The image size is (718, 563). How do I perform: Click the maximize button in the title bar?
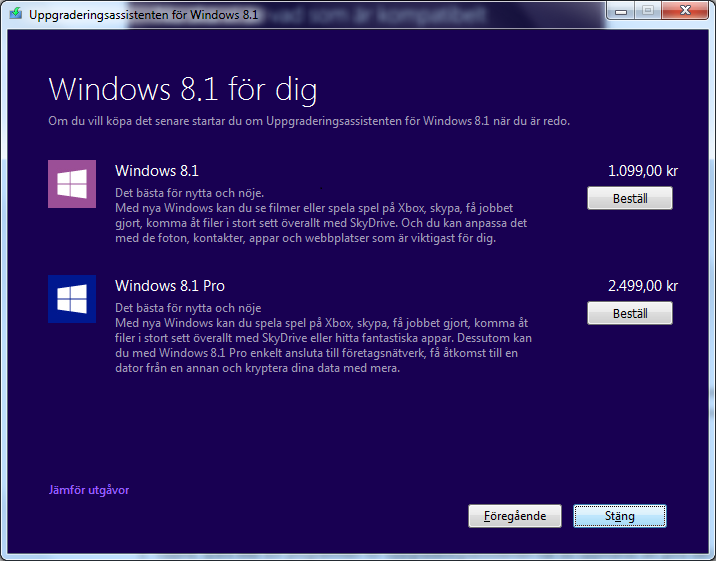click(647, 12)
